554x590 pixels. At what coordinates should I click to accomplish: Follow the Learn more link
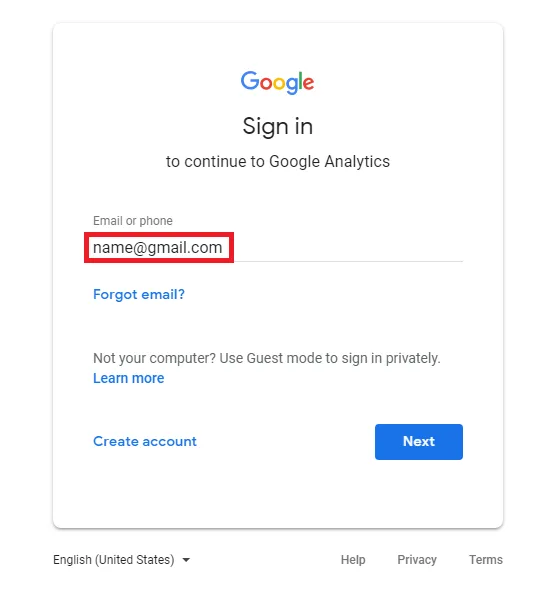[129, 378]
